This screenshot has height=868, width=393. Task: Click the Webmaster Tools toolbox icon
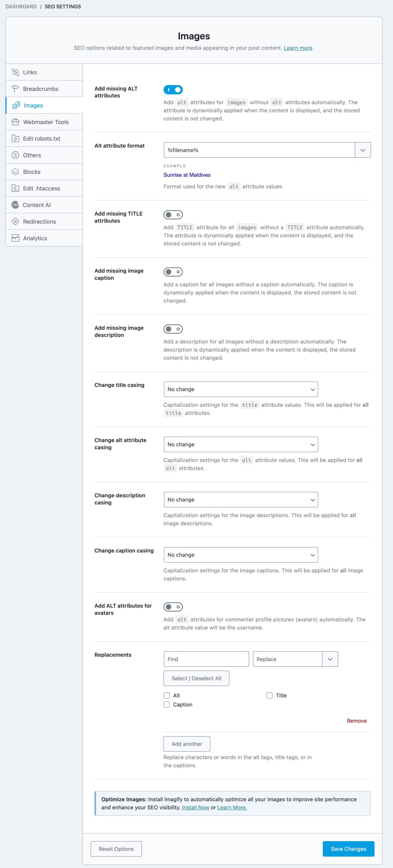click(x=15, y=122)
